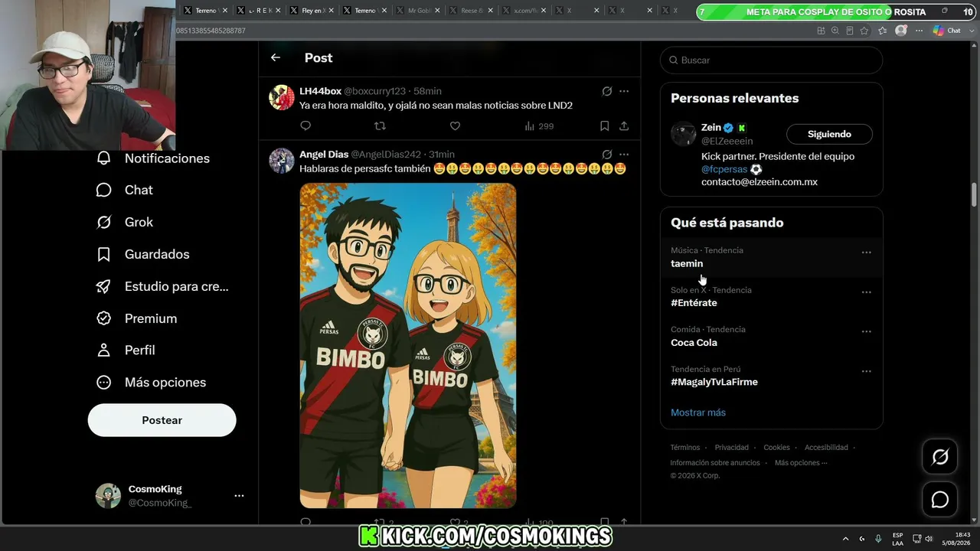Screen dimensions: 980x551
Task: Open more options for the taemin trend
Action: (867, 253)
